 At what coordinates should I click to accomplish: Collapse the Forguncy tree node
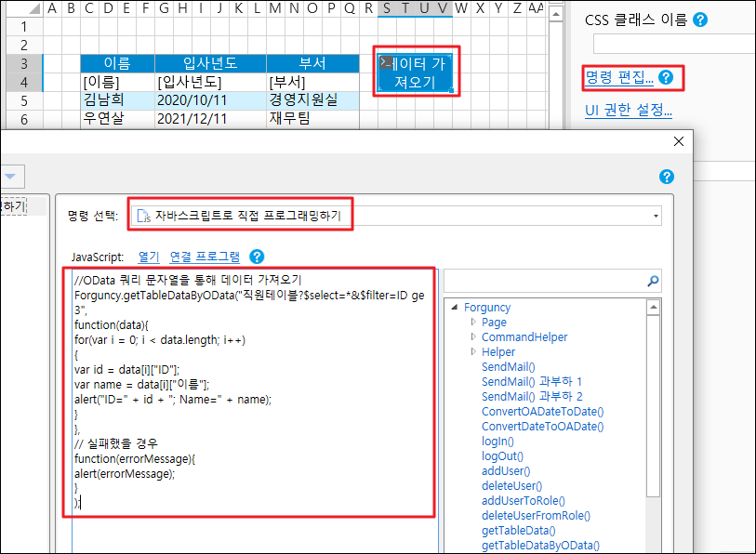(x=454, y=308)
